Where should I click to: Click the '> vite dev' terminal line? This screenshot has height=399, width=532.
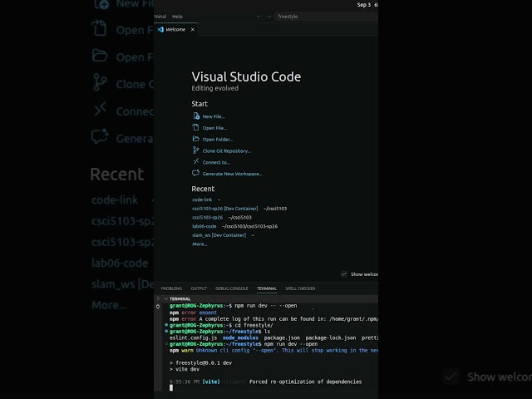pos(185,369)
